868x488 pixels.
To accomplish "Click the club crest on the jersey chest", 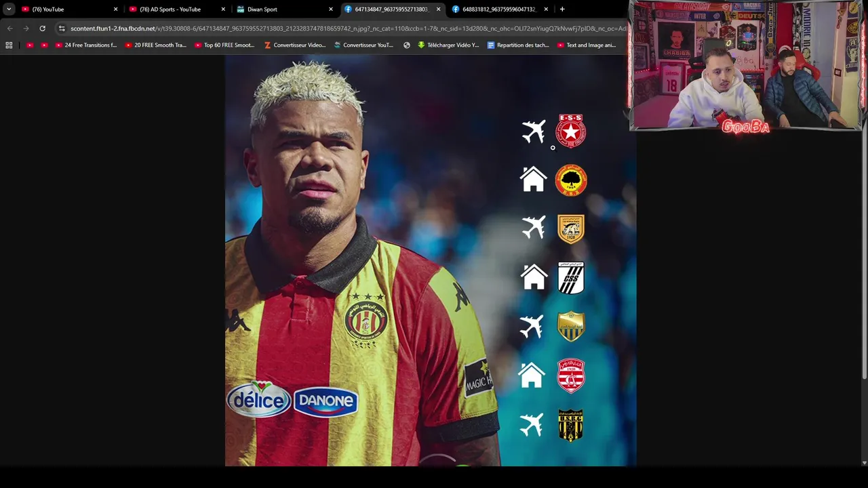I will coord(366,320).
